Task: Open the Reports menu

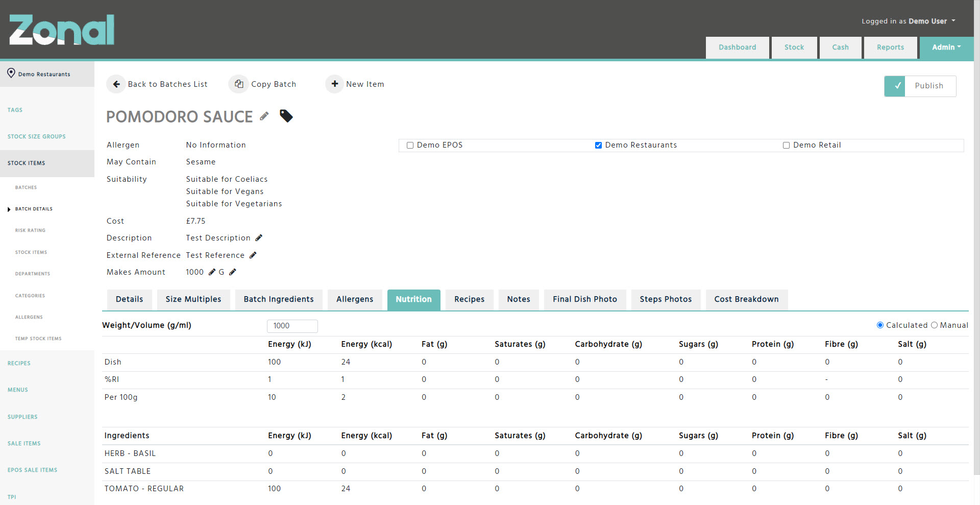Action: pyautogui.click(x=891, y=47)
